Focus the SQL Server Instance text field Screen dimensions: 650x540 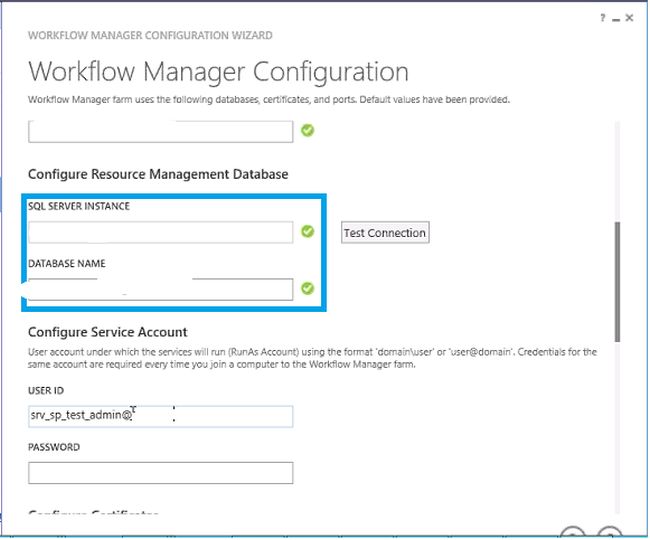pyautogui.click(x=160, y=232)
